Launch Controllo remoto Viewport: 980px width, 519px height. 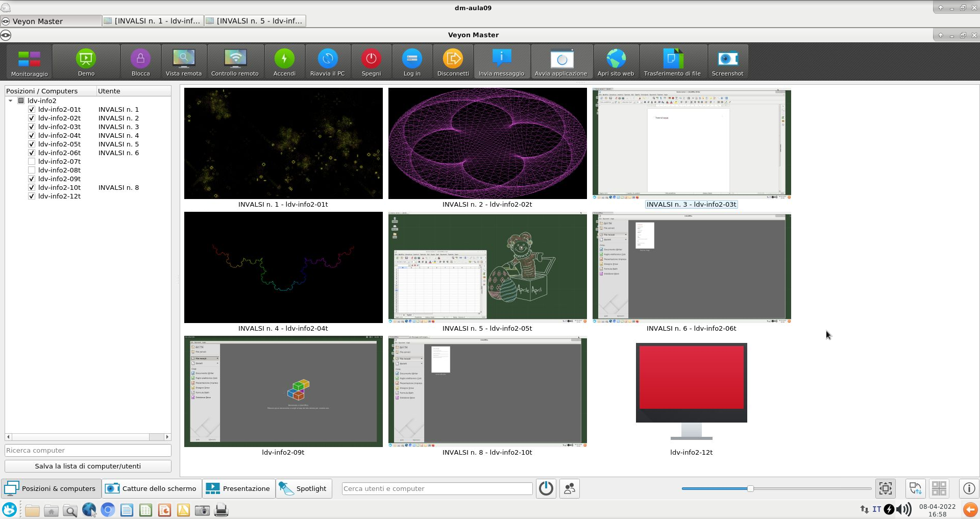[235, 62]
